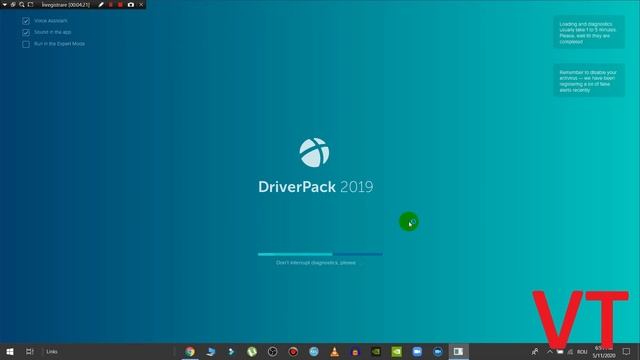The width and height of the screenshot is (640, 360).
Task: Open the padlock app in taskbar
Action: click(x=355, y=351)
